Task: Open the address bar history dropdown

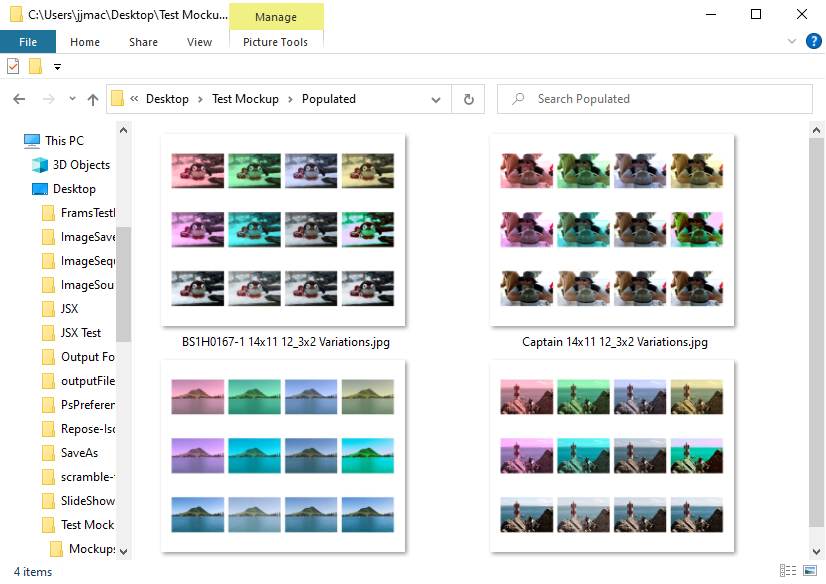Action: pyautogui.click(x=436, y=100)
